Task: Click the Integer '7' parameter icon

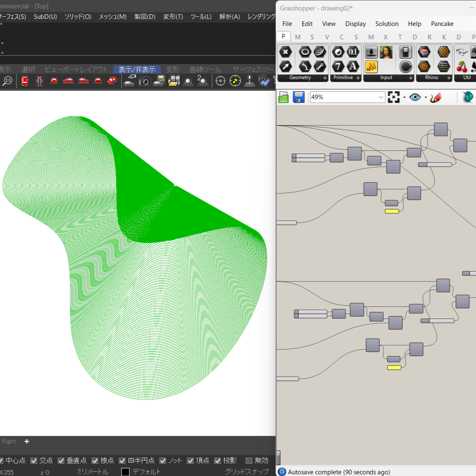Action: (338, 67)
